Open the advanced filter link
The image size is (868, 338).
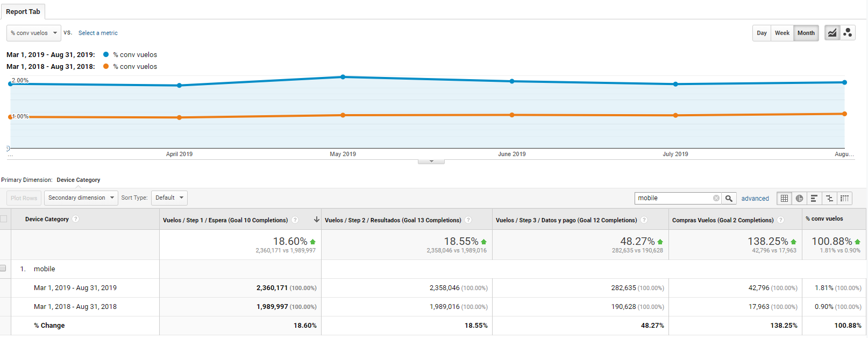(755, 199)
